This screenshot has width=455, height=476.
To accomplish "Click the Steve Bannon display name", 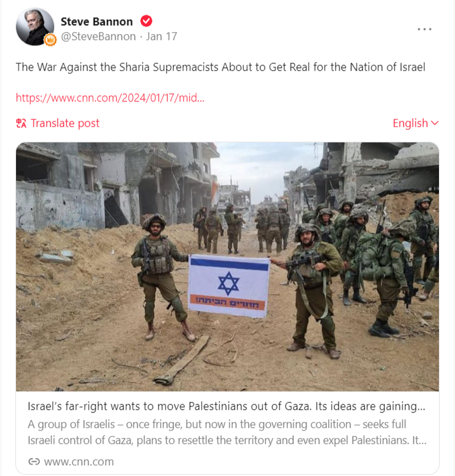I will [97, 21].
